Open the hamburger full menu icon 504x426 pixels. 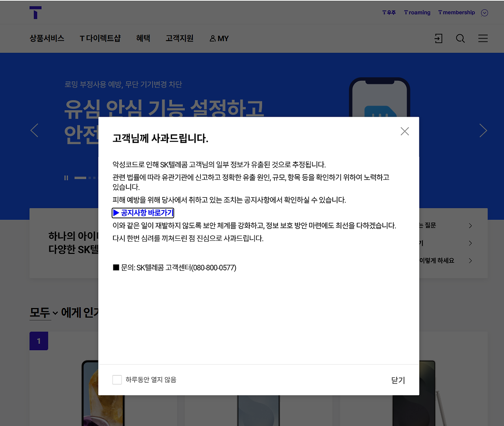pos(483,38)
